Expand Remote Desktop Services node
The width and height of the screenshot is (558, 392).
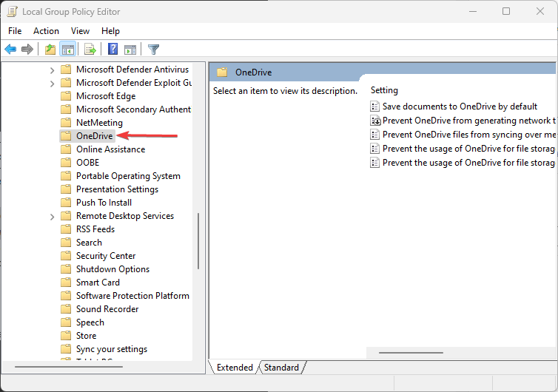(x=52, y=217)
